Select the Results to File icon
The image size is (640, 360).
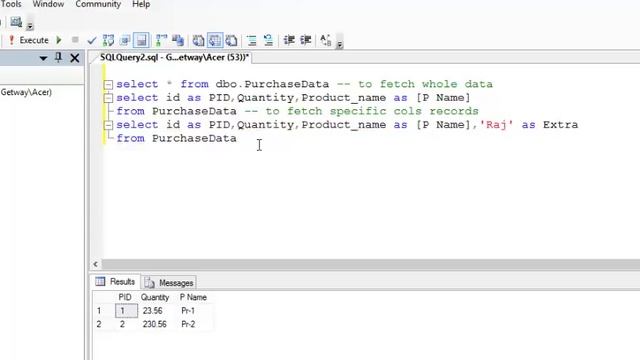231,40
